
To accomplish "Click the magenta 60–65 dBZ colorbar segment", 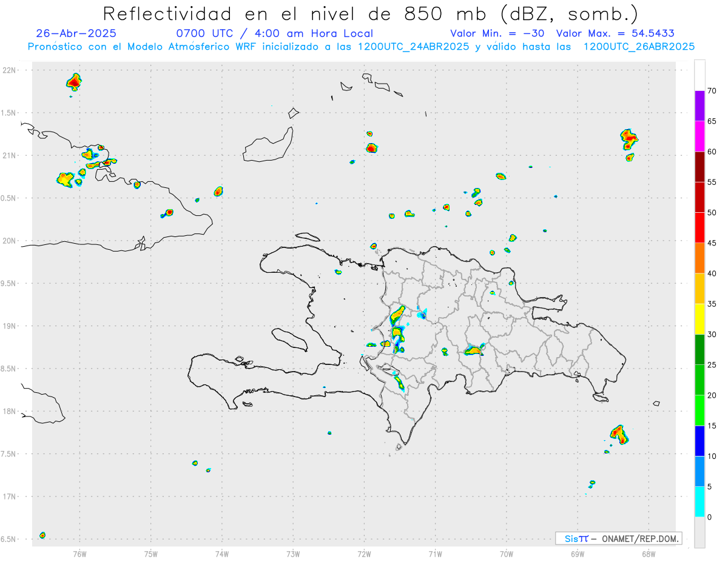I will [699, 136].
